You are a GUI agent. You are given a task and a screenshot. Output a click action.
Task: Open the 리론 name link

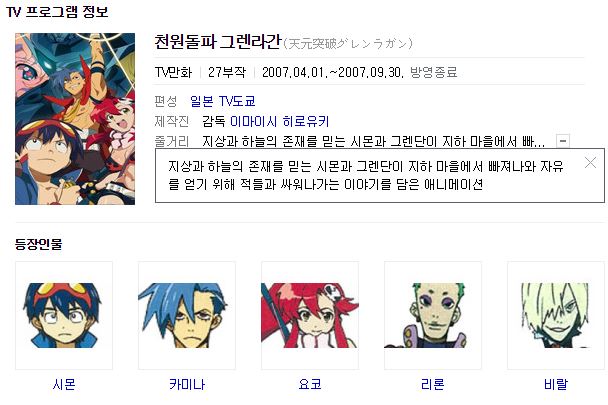pos(433,384)
